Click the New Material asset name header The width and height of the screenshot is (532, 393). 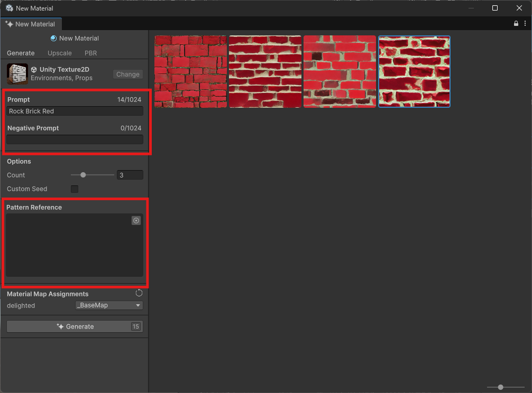click(79, 38)
